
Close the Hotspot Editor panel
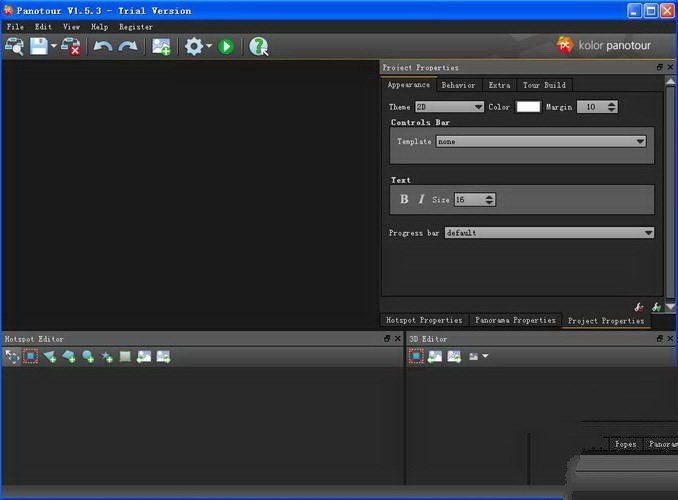[397, 339]
